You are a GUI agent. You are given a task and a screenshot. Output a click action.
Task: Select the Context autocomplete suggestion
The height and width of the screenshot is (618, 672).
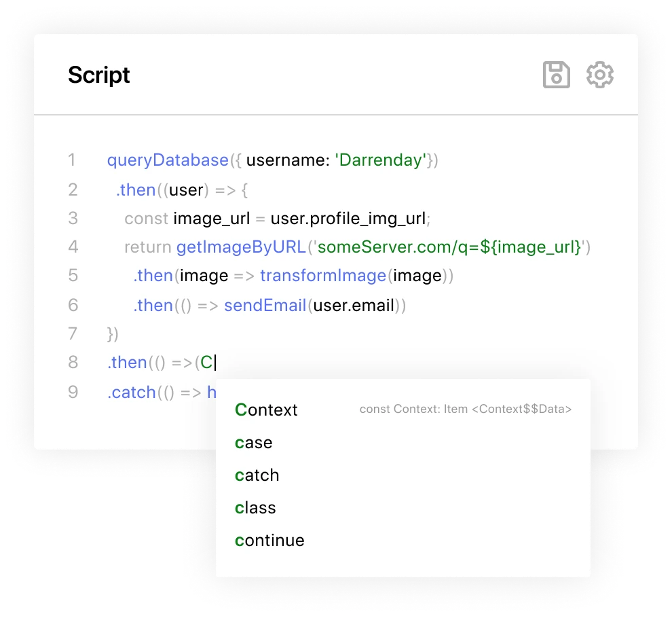click(265, 410)
